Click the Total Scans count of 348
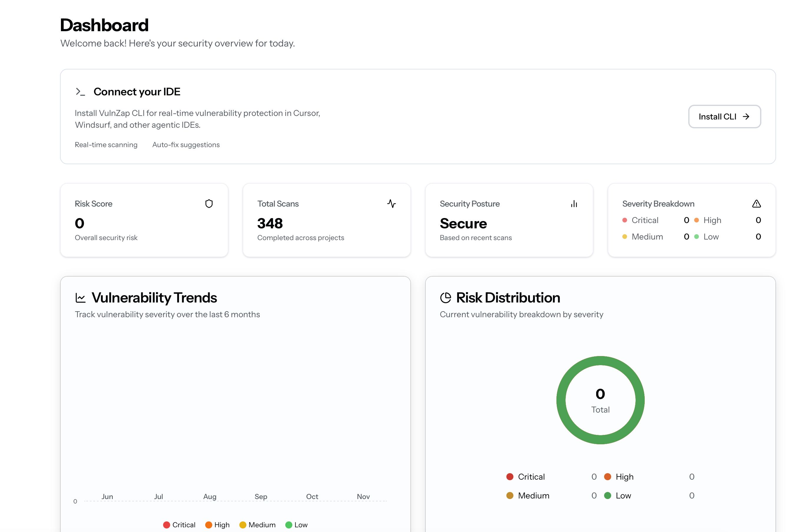Image resolution: width=809 pixels, height=532 pixels. coord(270,223)
